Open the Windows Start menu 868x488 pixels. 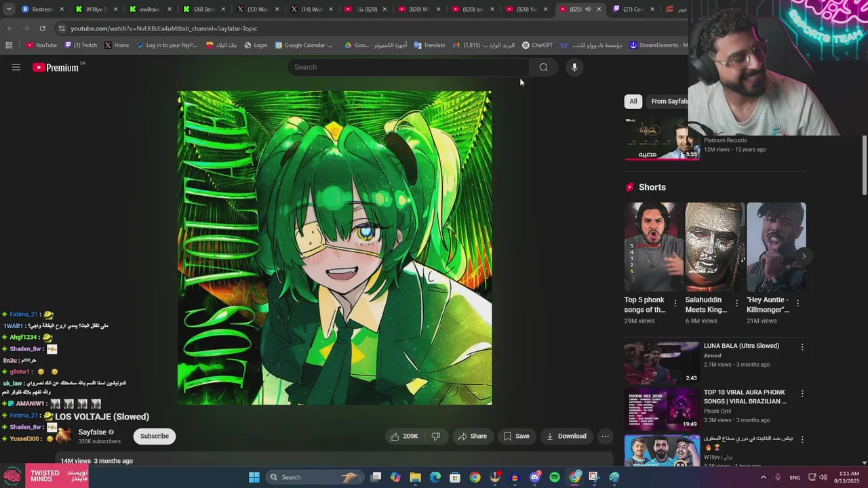click(254, 477)
